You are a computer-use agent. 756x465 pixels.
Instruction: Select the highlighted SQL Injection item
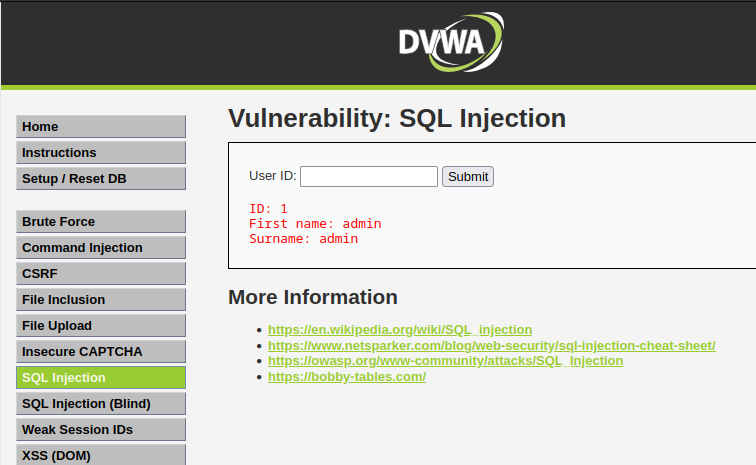[x=101, y=378]
